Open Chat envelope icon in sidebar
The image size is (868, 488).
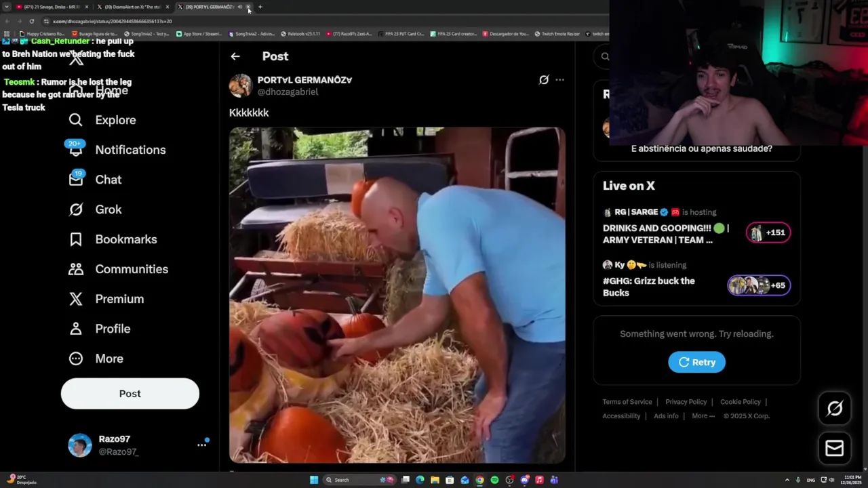pos(76,179)
